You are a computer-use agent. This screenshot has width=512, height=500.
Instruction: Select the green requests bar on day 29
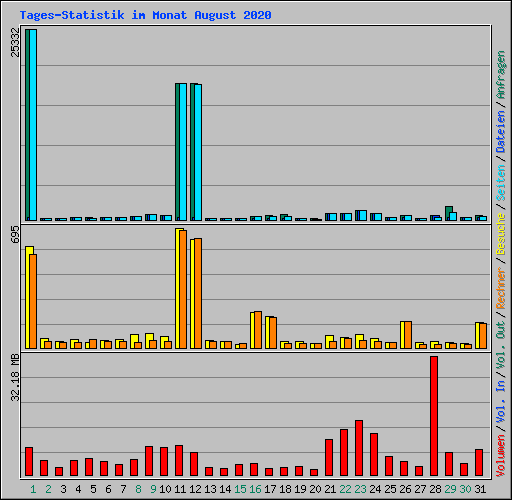point(448,213)
